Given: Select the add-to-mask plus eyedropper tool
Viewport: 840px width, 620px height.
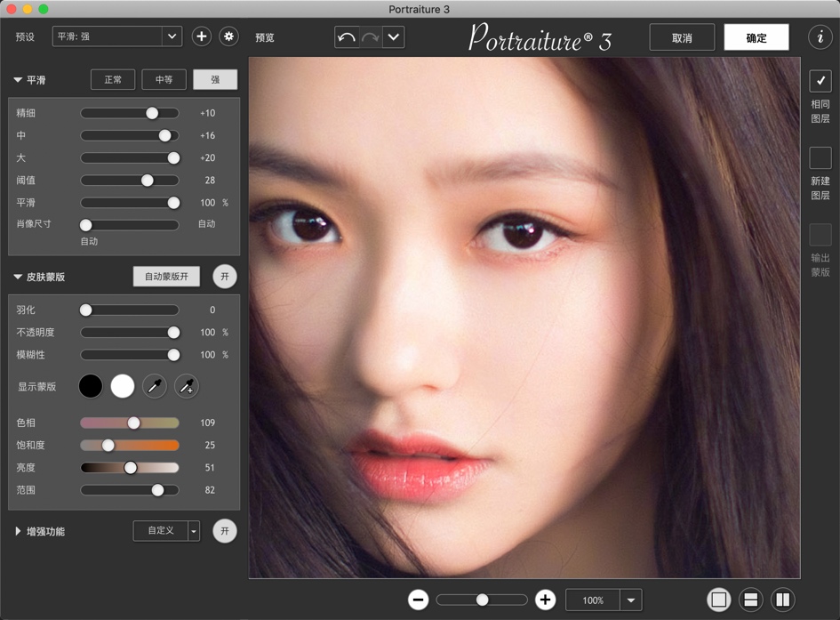Looking at the screenshot, I should pyautogui.click(x=186, y=386).
